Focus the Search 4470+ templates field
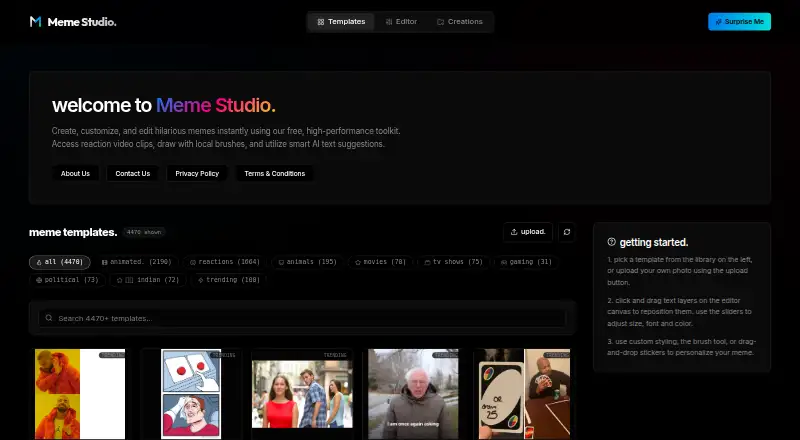This screenshot has height=440, width=800. (x=302, y=318)
